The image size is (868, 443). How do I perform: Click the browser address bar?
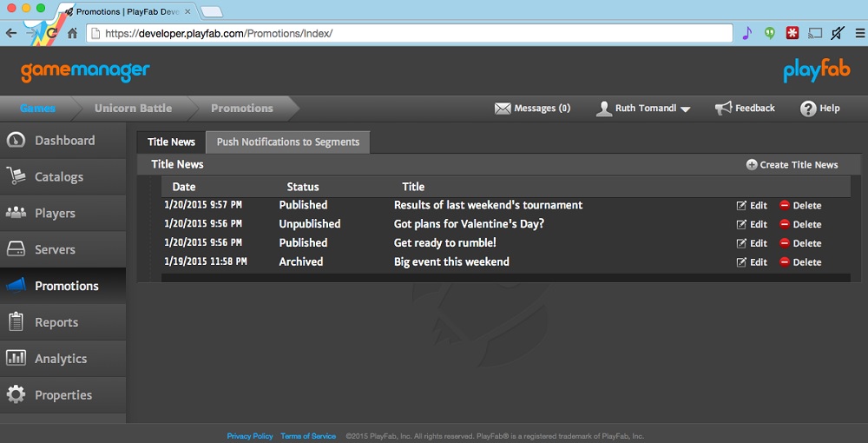click(x=410, y=33)
